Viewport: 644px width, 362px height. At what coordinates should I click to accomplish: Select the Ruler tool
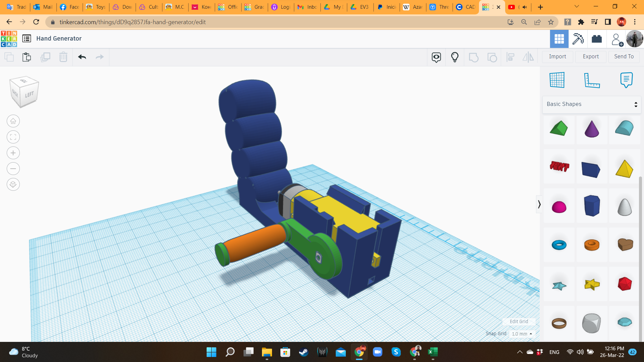592,80
